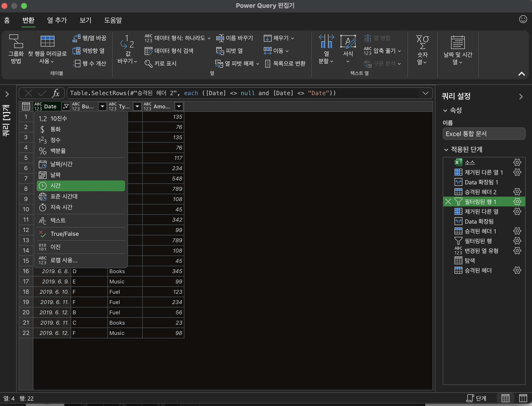Open Use First Row as Headers (첫 행을 머리글로 사용)
532x406 pixels.
click(47, 50)
